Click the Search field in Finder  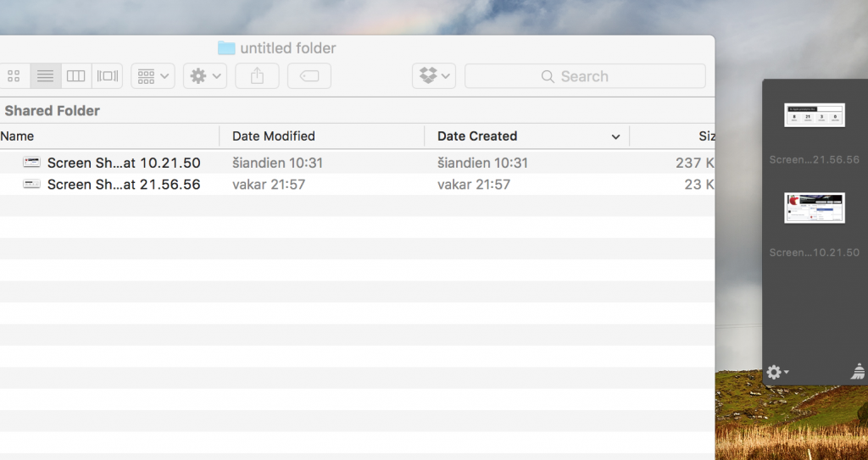pos(585,76)
